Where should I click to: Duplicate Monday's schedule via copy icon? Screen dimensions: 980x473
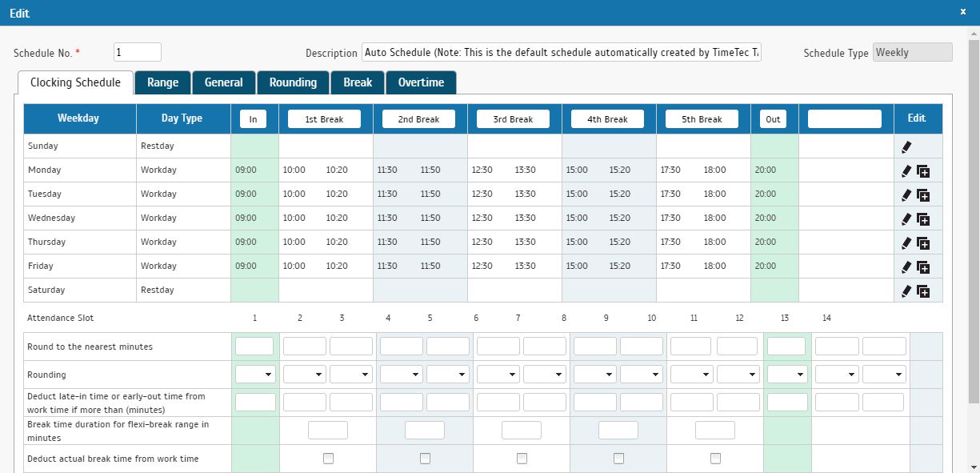tap(922, 170)
